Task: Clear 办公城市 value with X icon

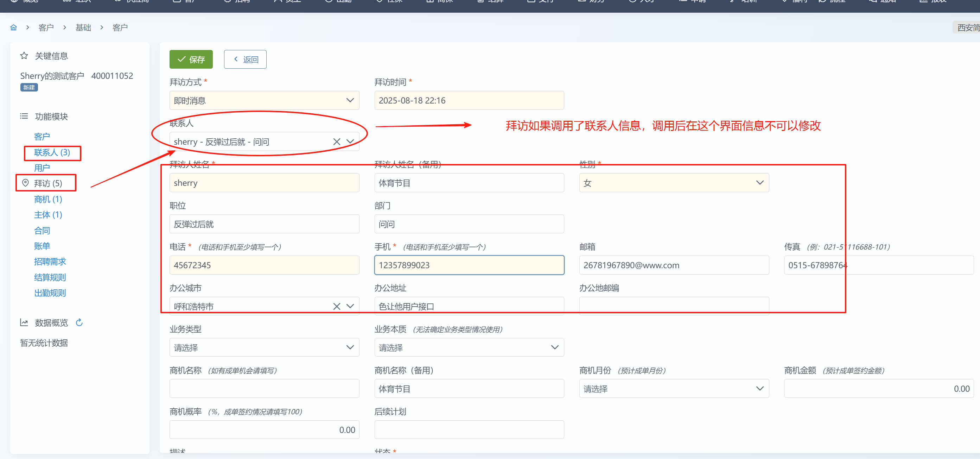Action: pos(336,306)
